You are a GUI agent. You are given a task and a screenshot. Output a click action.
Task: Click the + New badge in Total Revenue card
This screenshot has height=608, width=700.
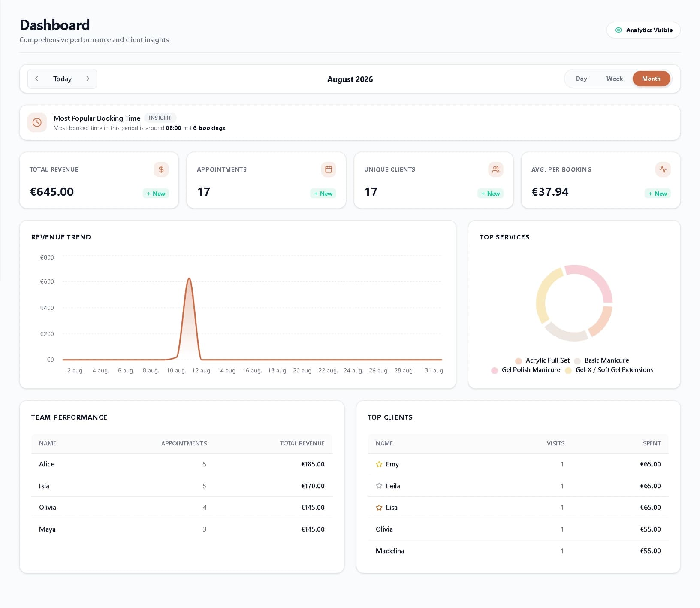click(x=156, y=194)
